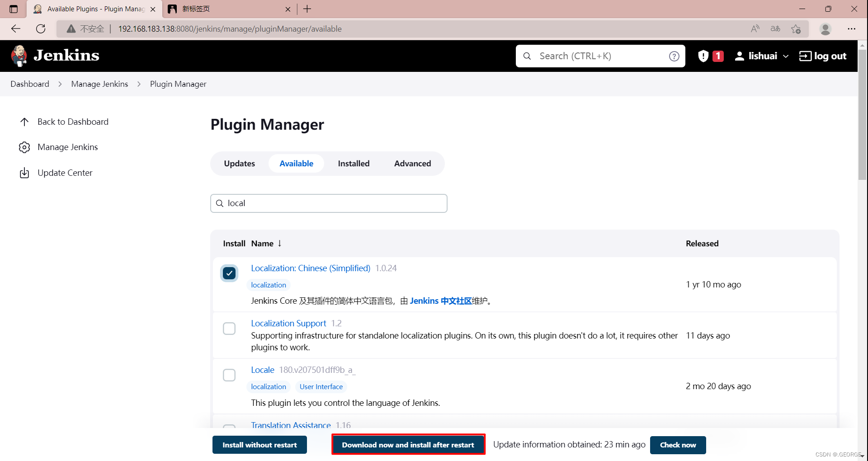Open the Localization Support plugin link
Viewport: 868px width, 461px height.
click(288, 323)
